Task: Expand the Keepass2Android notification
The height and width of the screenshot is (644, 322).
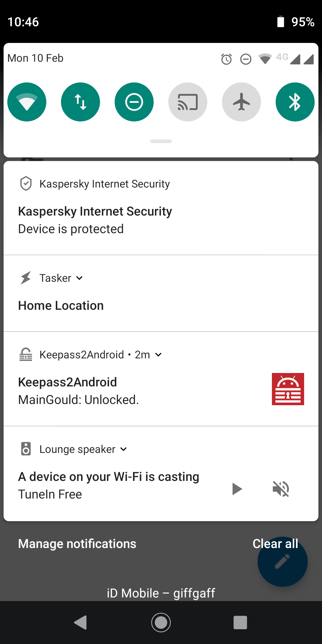Action: [158, 355]
